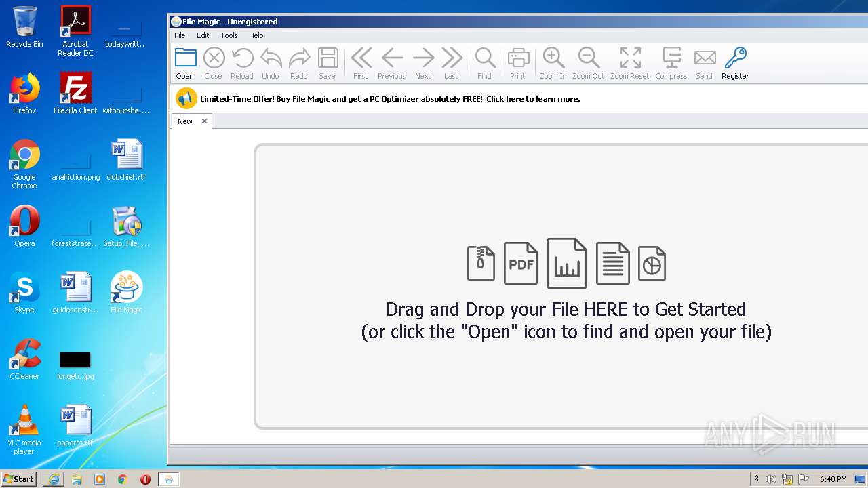This screenshot has height=488, width=868.
Task: Click the Close toolbar icon
Action: pyautogui.click(x=214, y=59)
